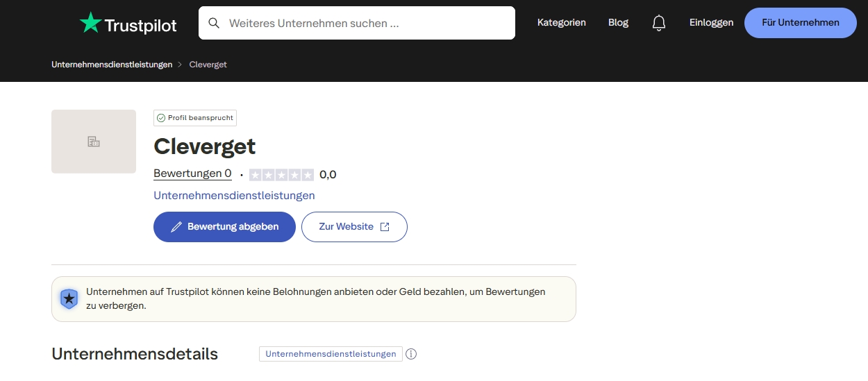Click the info icon beside category tag
This screenshot has width=868, height=381.
click(x=411, y=354)
